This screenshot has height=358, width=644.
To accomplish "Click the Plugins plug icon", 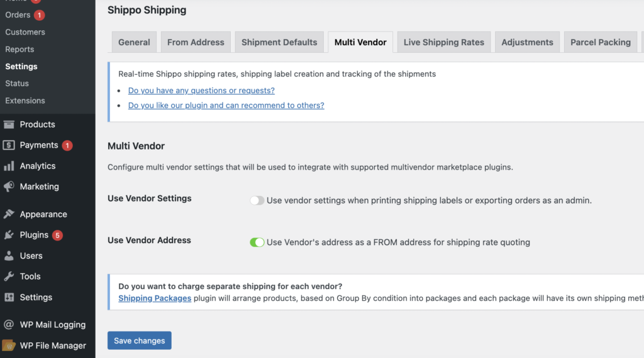I will [x=9, y=235].
